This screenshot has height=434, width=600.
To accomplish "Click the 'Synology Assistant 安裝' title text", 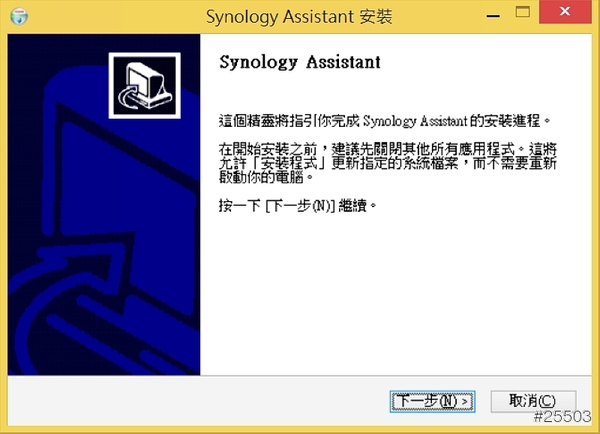I will (x=299, y=17).
